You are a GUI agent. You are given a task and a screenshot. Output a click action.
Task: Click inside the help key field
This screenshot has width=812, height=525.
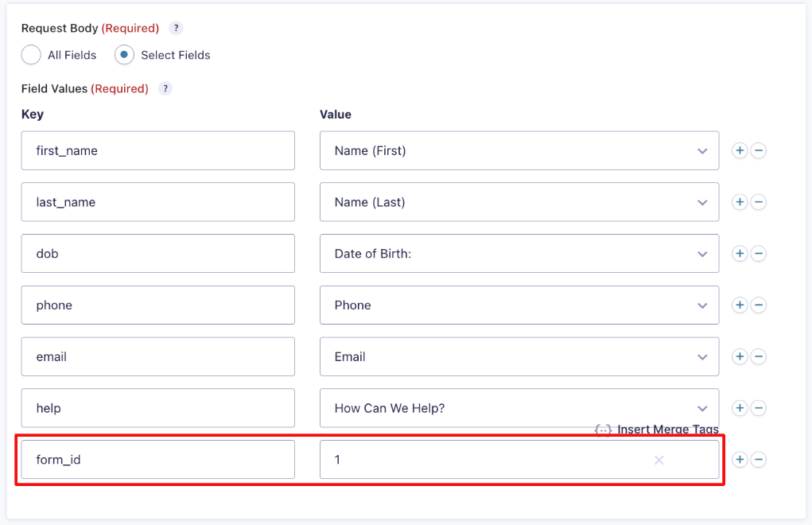point(157,408)
